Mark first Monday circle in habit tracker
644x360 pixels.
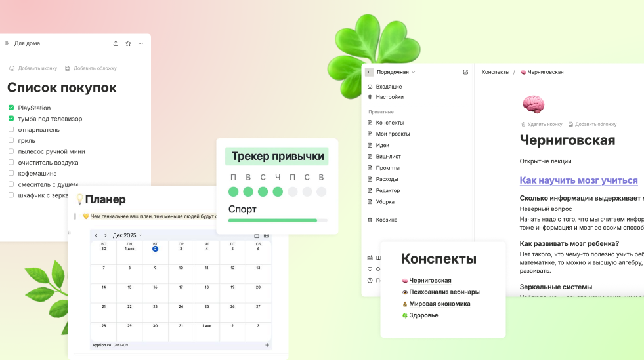pyautogui.click(x=233, y=191)
